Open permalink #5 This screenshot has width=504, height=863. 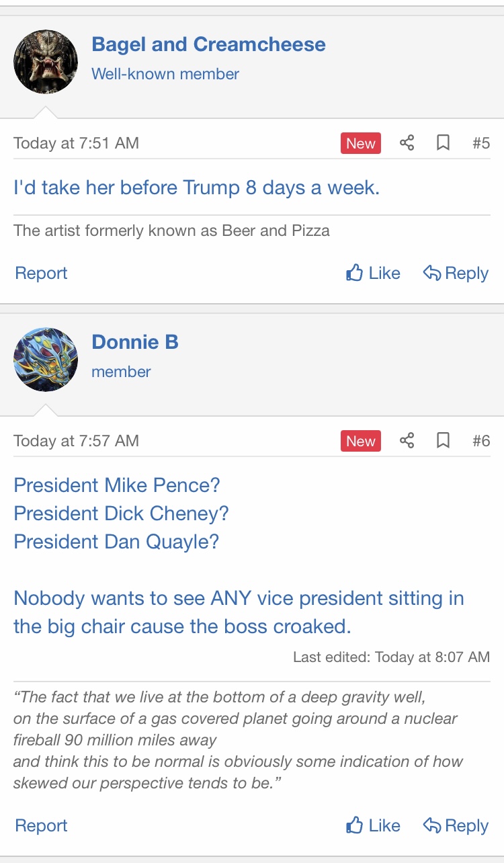tap(481, 143)
